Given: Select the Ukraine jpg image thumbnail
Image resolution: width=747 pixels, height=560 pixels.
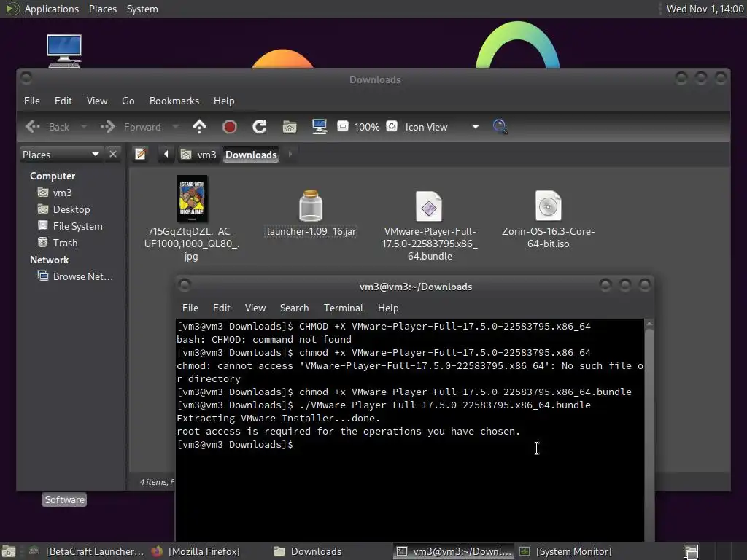Looking at the screenshot, I should click(192, 198).
